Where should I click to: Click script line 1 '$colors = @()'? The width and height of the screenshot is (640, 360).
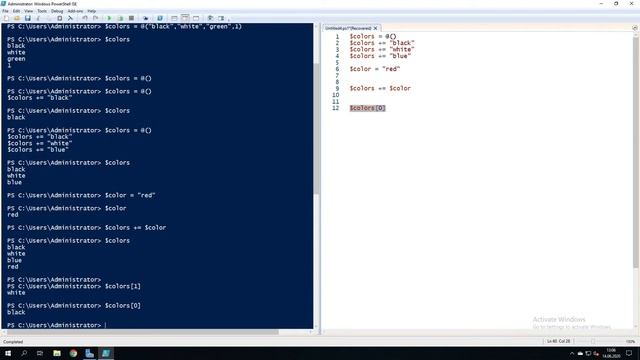coord(373,36)
